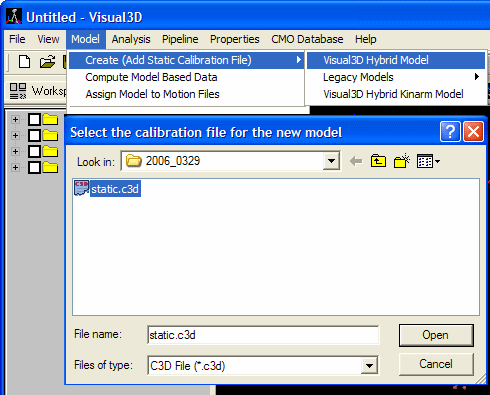The width and height of the screenshot is (490, 395).
Task: Close the calibration file dialog
Action: (x=473, y=132)
